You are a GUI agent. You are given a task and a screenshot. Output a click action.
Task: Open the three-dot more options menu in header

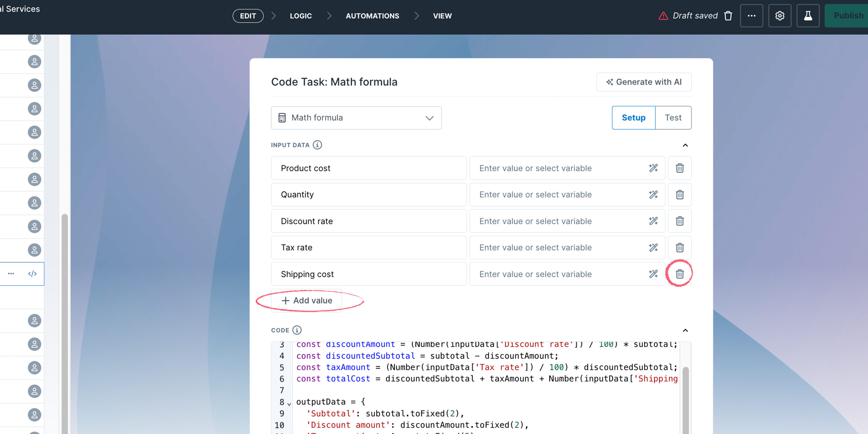click(751, 16)
